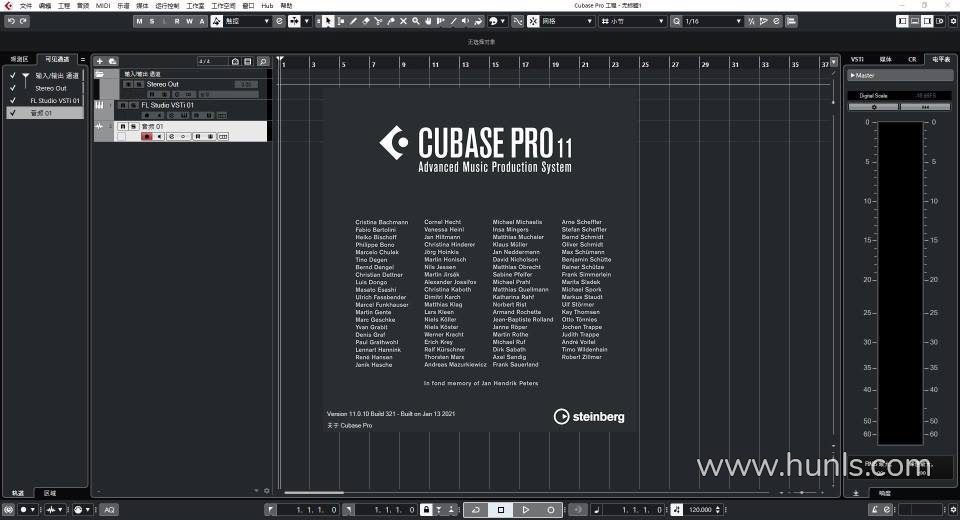Click the tempo value 120.000
960x520 pixels.
pos(700,510)
